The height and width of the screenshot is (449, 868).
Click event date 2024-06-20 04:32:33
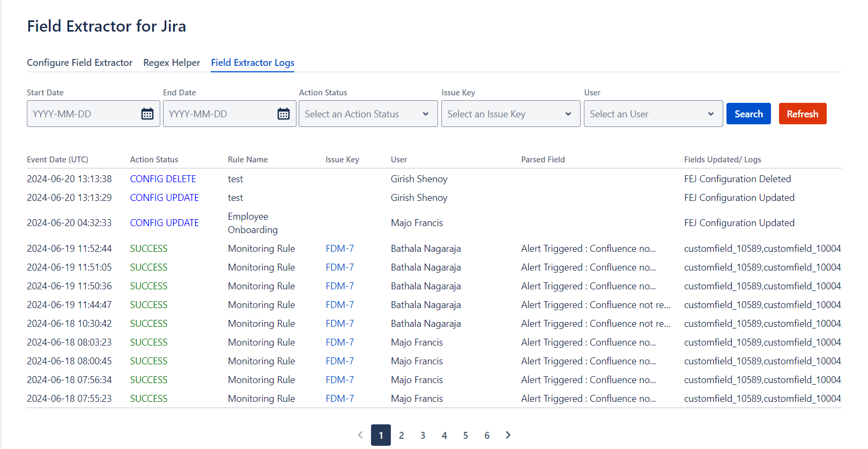[70, 223]
